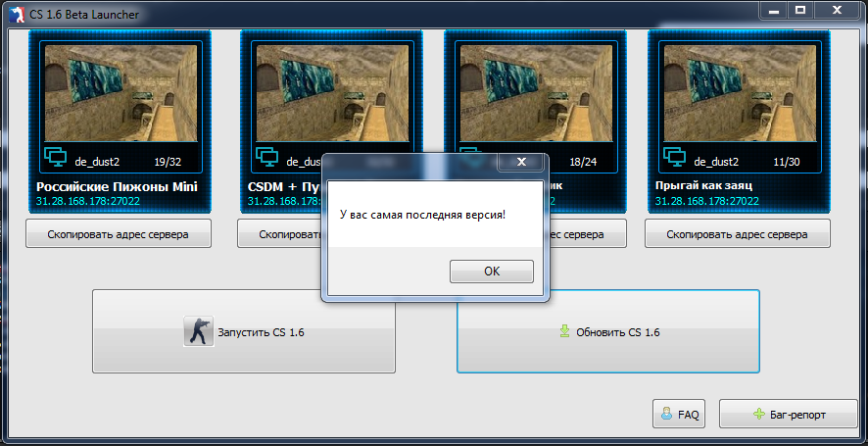Launch CS 1.6 with Запустить button
The height and width of the screenshot is (446, 868).
point(244,330)
